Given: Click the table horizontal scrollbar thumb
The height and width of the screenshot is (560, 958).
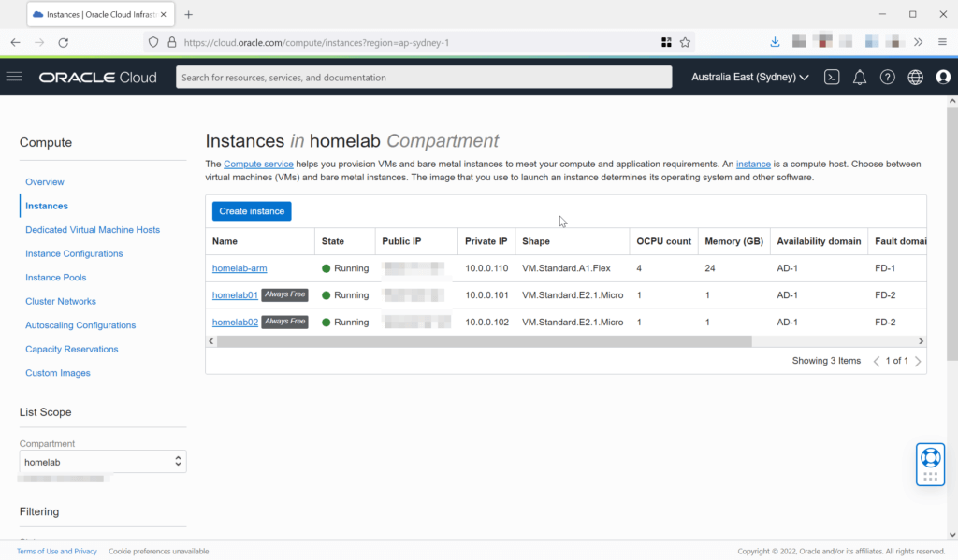Looking at the screenshot, I should (x=484, y=340).
